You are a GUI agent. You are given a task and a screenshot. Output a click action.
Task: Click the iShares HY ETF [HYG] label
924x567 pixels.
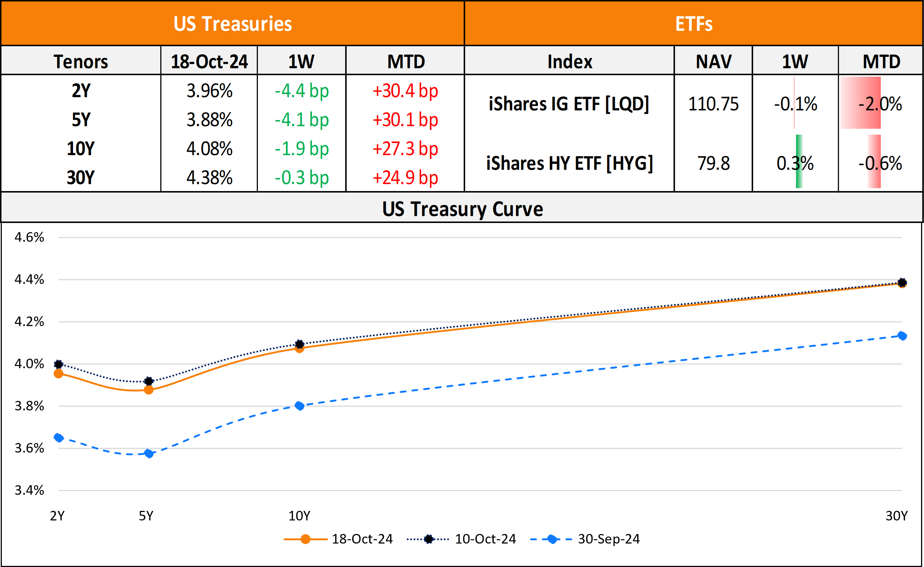(x=569, y=163)
